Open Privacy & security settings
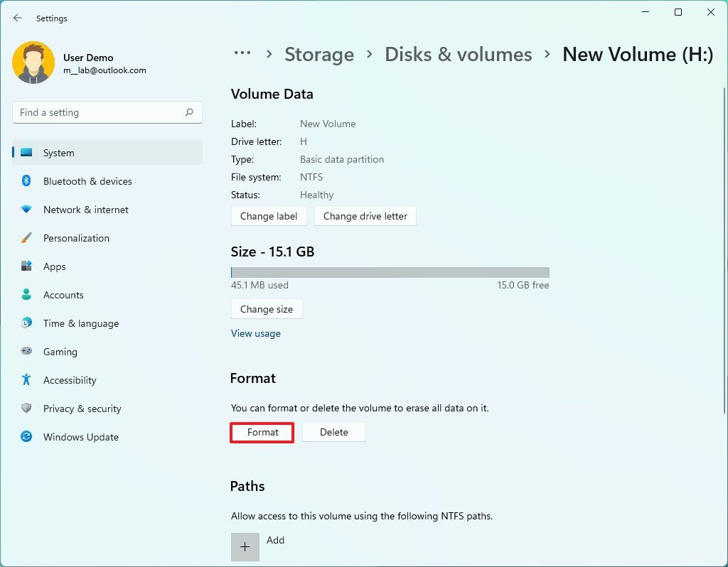 click(82, 409)
